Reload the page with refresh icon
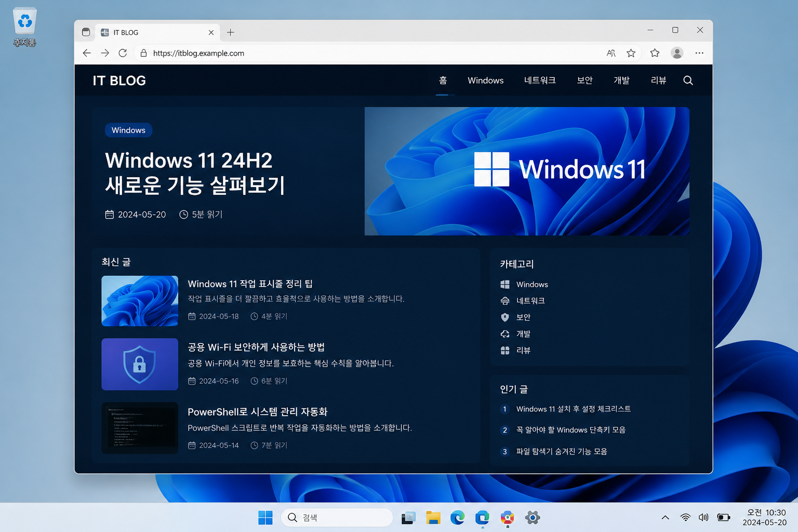The width and height of the screenshot is (798, 532). pos(123,53)
